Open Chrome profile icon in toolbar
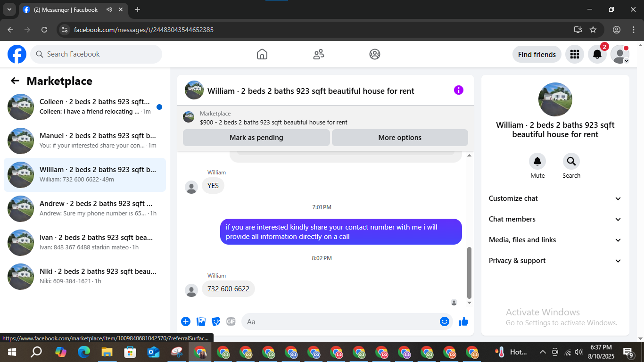The image size is (644, 362). point(617,30)
